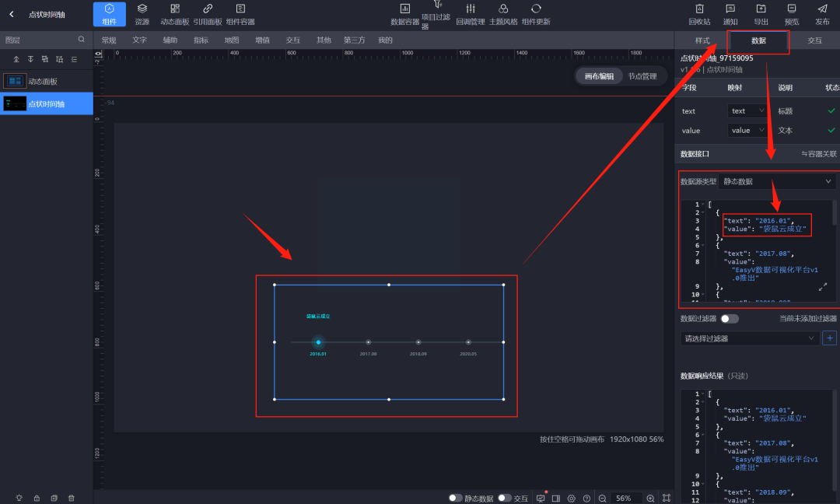The height and width of the screenshot is (504, 840).
Task: Toggle the right panel layout icon
Action: tap(556, 498)
